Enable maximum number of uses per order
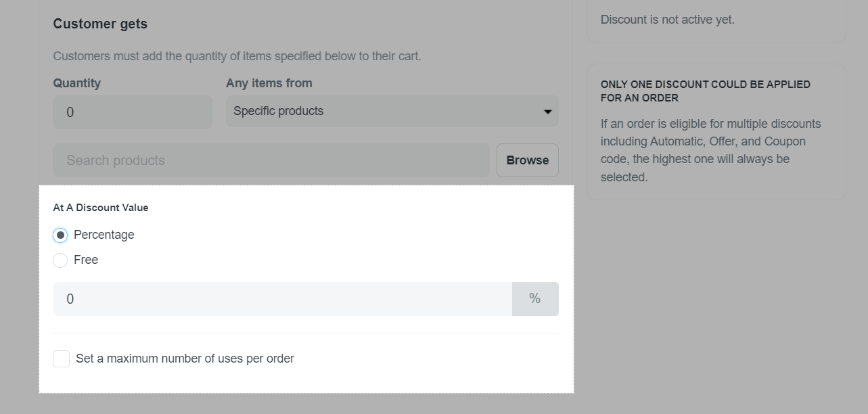The height and width of the screenshot is (414, 868). [x=62, y=359]
